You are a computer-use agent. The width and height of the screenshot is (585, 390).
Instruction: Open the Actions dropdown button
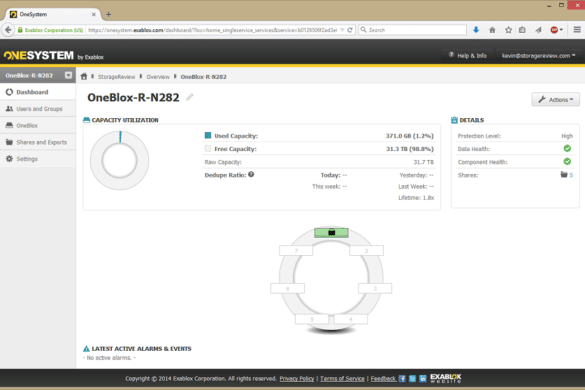click(x=556, y=100)
